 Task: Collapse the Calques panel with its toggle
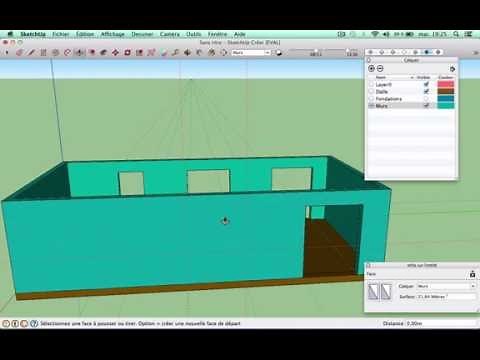[369, 60]
